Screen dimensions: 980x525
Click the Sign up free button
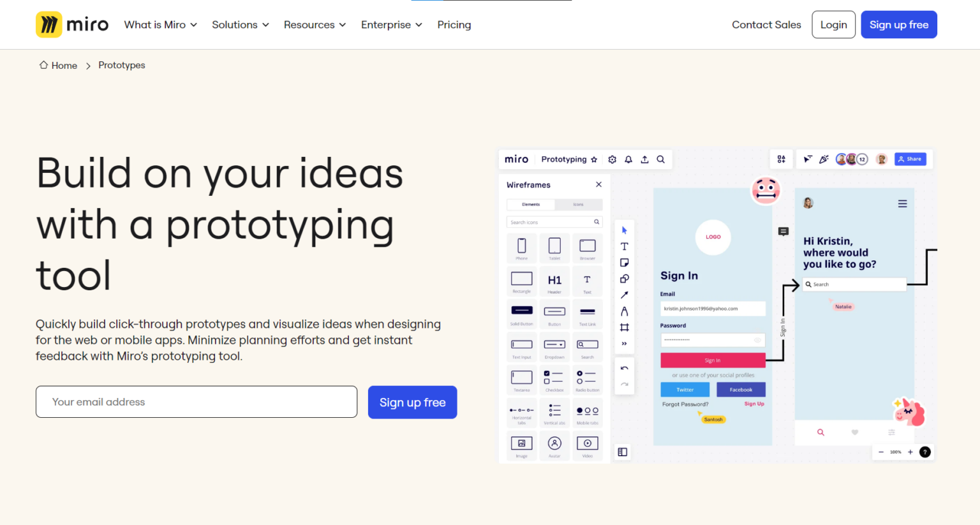(x=899, y=24)
